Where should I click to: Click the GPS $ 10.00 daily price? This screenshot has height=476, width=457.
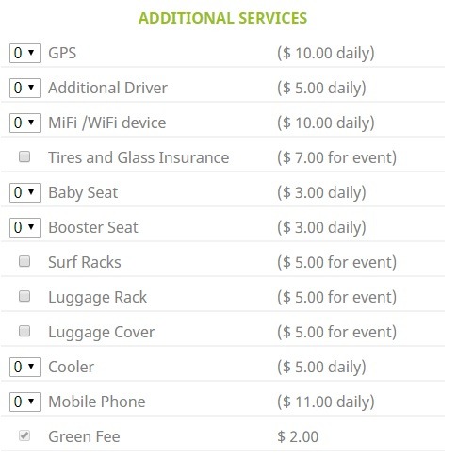(326, 53)
